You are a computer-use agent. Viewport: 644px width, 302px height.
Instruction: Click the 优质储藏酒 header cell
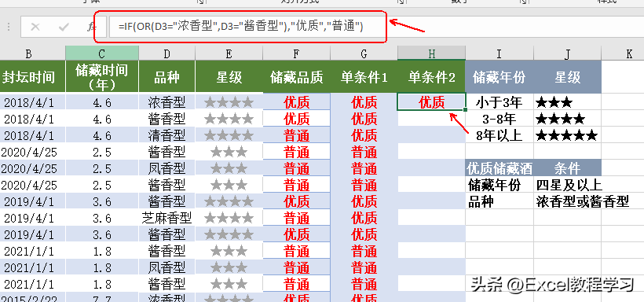pos(499,168)
